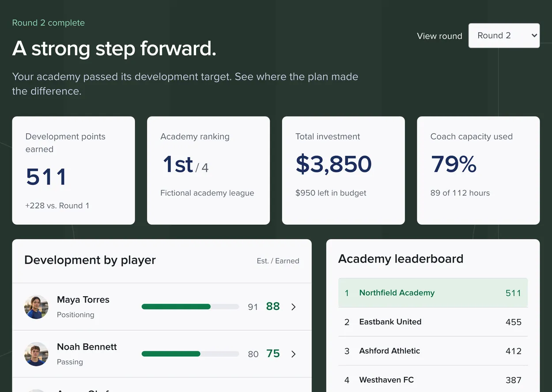The height and width of the screenshot is (392, 552).
Task: Click Maya Torres estimated score 91
Action: point(253,307)
